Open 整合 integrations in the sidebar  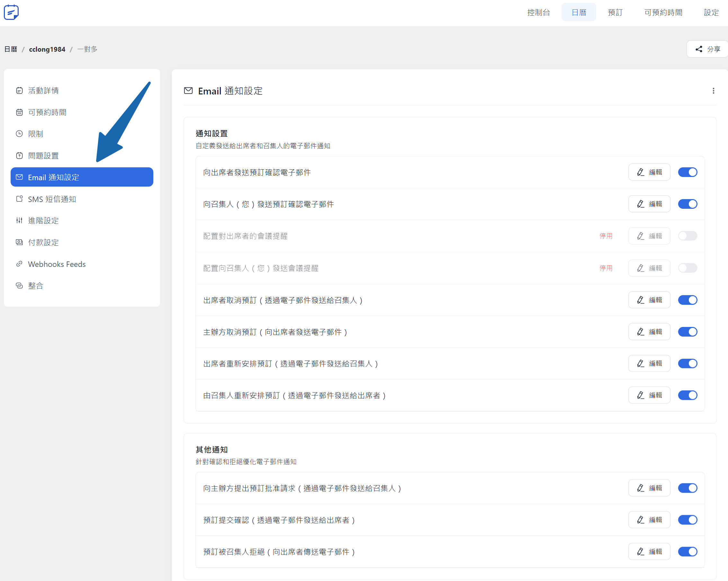[35, 286]
